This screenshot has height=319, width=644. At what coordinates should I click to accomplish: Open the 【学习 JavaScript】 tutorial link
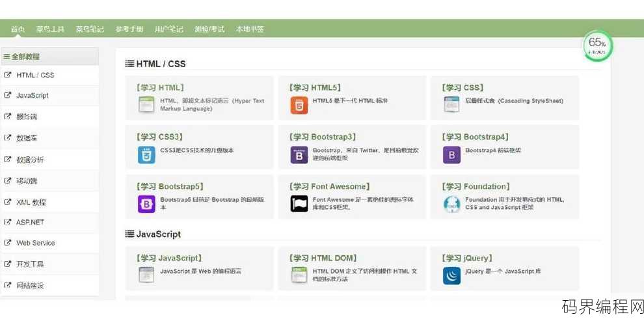coord(168,258)
